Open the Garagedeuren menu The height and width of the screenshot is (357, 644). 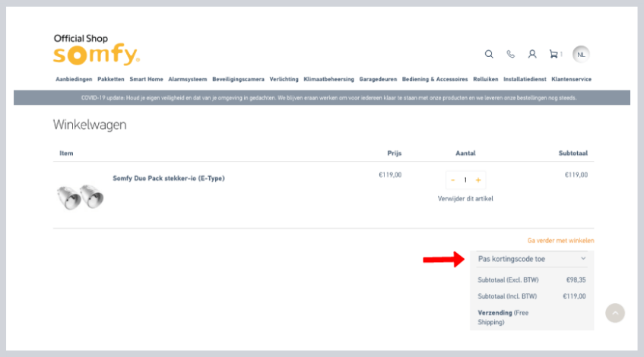pyautogui.click(x=378, y=79)
